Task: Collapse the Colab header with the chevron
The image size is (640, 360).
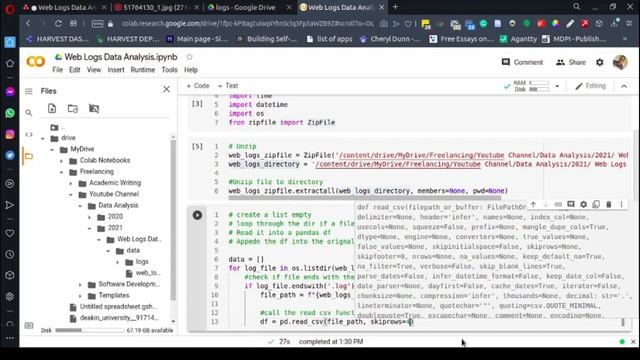Action: coord(624,86)
